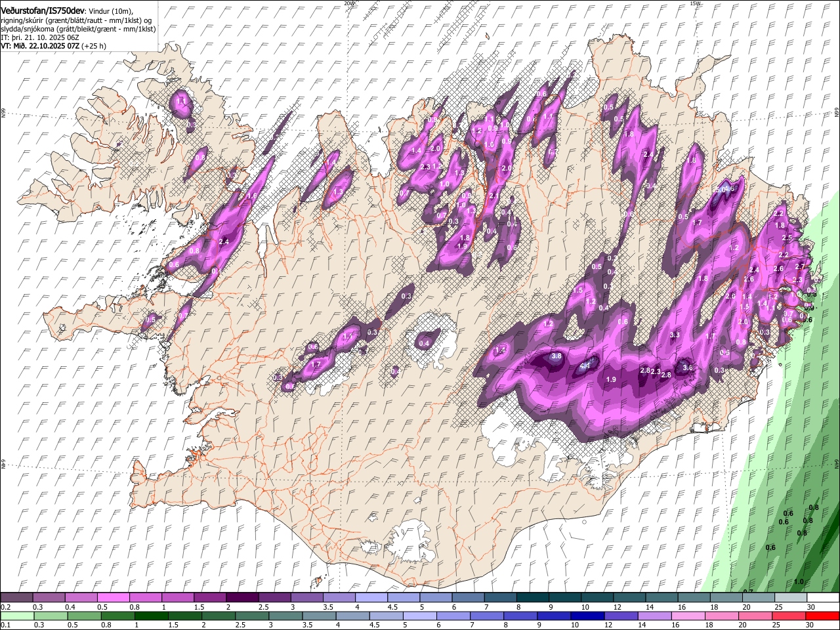Click the valid time line 'VT: Mið. 22.10.2025 07Z'
840x630 pixels.
pos(41,46)
